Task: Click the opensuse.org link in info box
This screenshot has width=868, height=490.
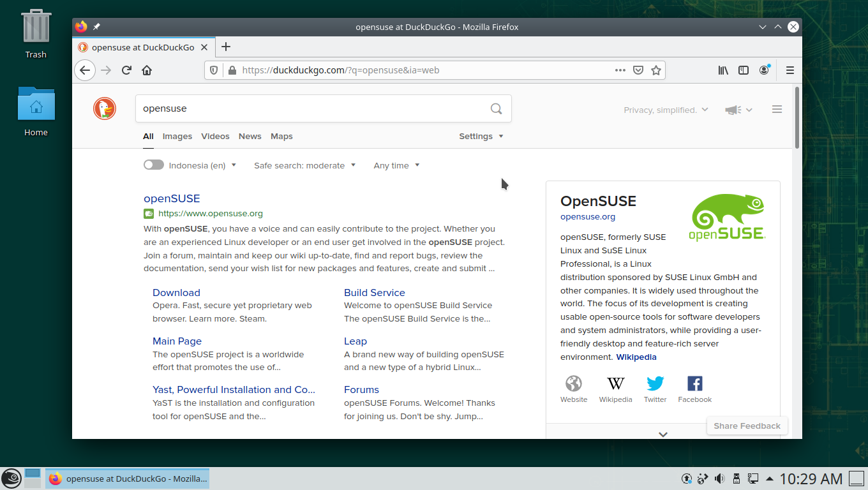Action: tap(588, 217)
